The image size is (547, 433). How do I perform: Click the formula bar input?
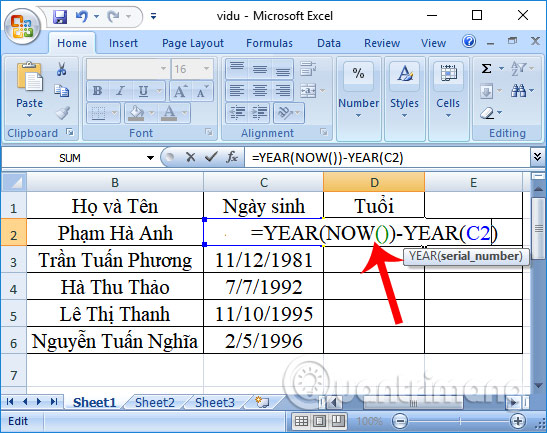point(387,157)
